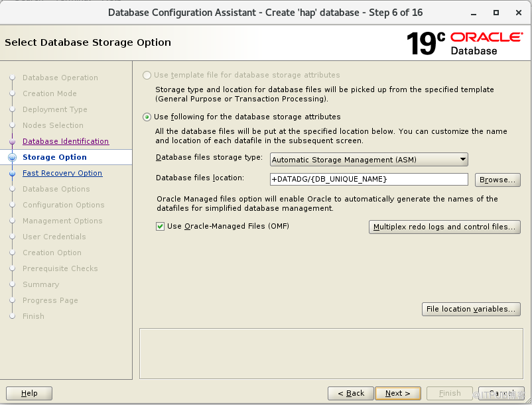Click the disabled Finish button
Viewport: 532px width, 405px height.
click(450, 393)
